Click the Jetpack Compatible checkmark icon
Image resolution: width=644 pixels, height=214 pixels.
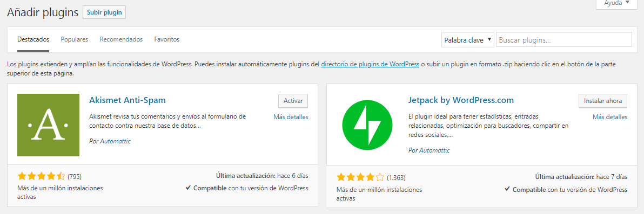click(507, 189)
